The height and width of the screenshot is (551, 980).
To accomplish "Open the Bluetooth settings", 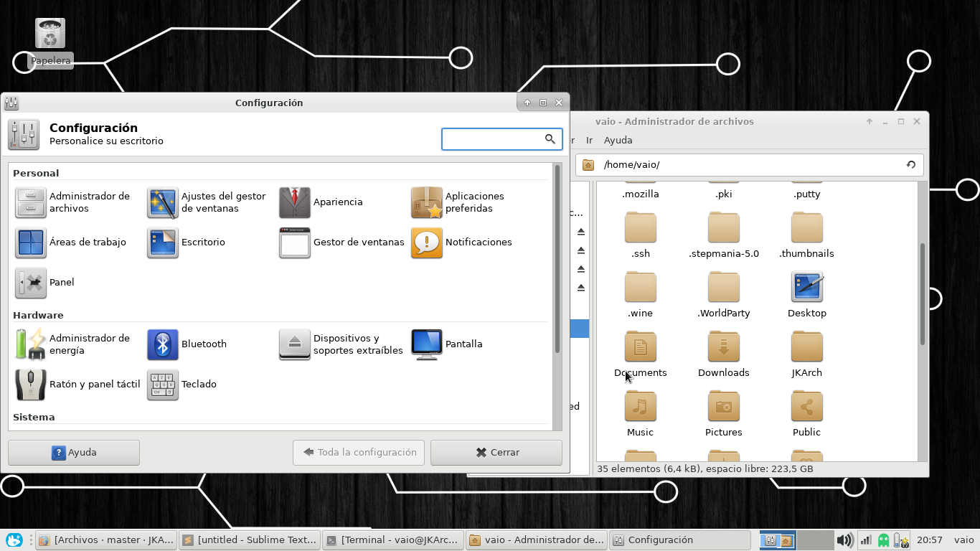I will (x=163, y=344).
